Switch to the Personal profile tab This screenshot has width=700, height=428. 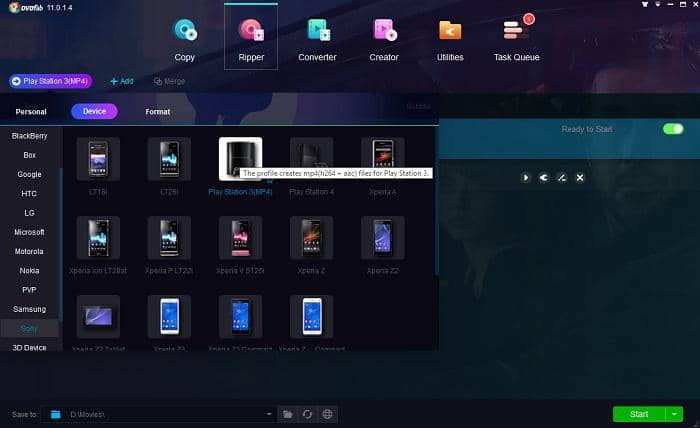31,112
